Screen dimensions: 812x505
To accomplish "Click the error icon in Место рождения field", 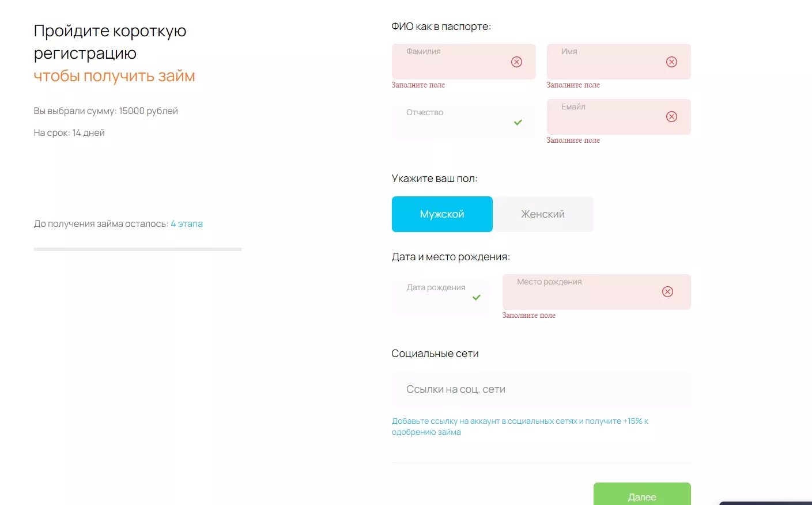I will point(667,292).
